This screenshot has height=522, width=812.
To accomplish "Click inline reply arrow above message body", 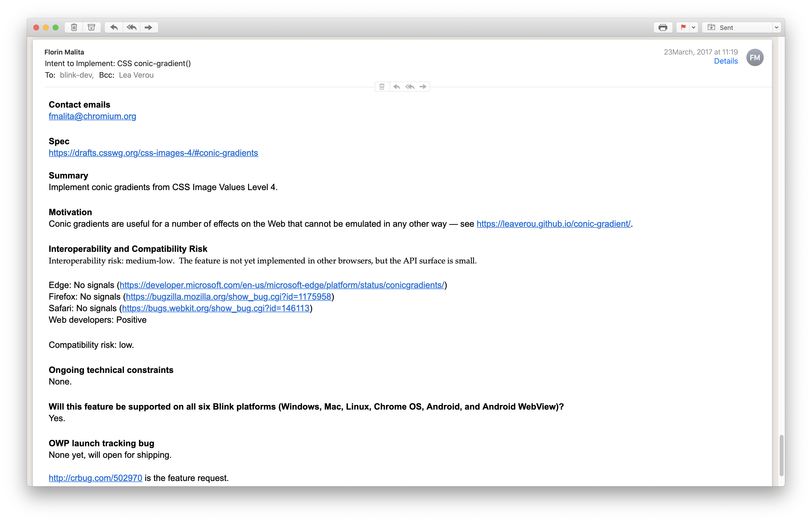I will [x=397, y=87].
